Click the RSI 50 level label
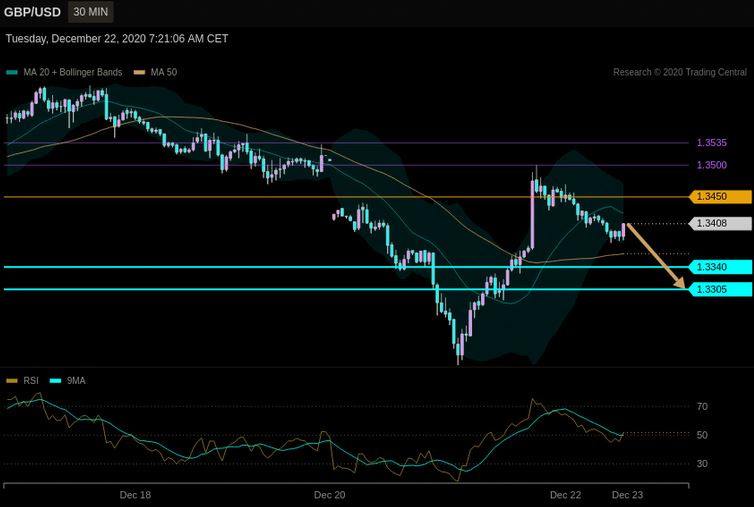The height and width of the screenshot is (507, 754). tap(702, 435)
